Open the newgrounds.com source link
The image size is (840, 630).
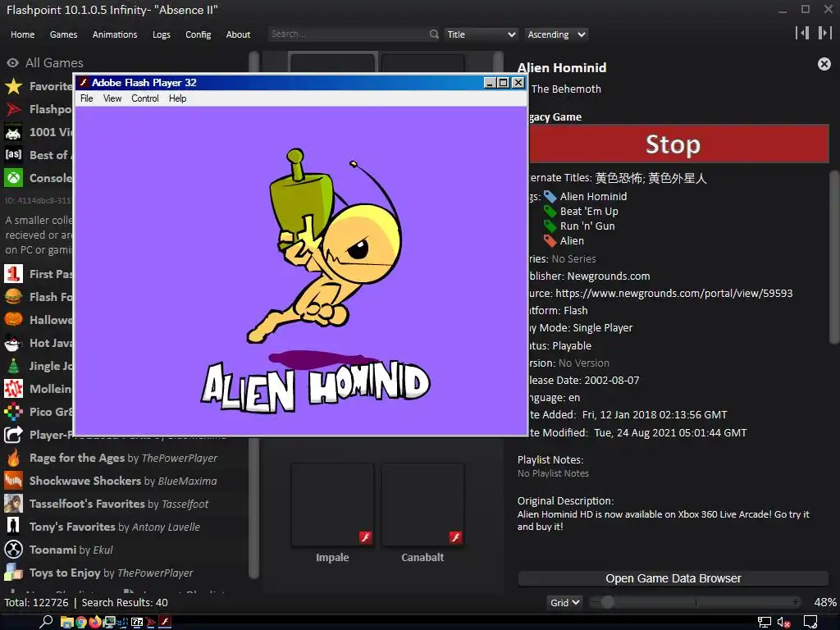[x=674, y=294]
